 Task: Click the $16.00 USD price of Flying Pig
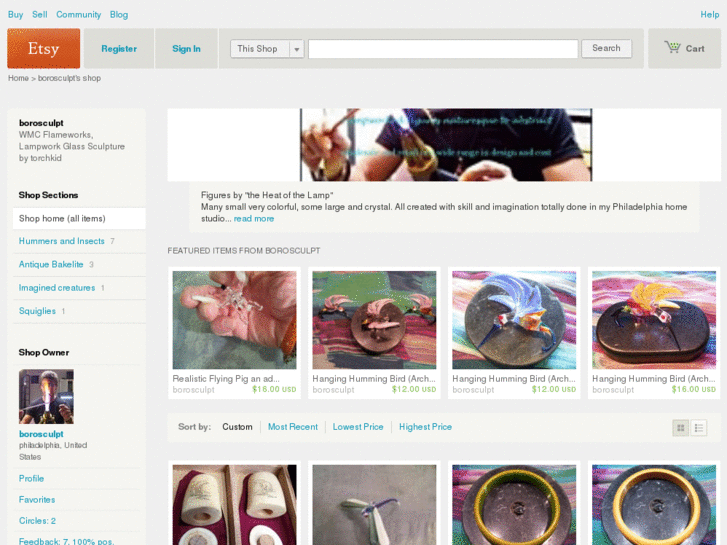274,389
